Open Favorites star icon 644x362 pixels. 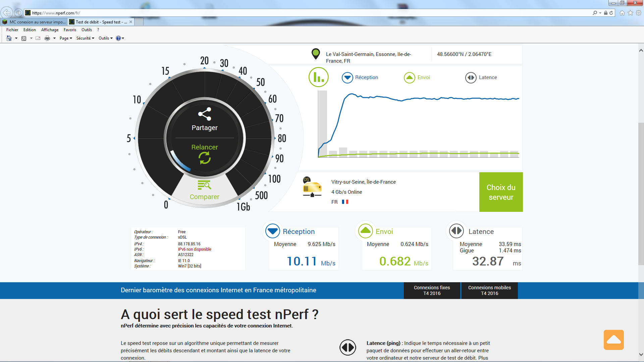tap(631, 13)
